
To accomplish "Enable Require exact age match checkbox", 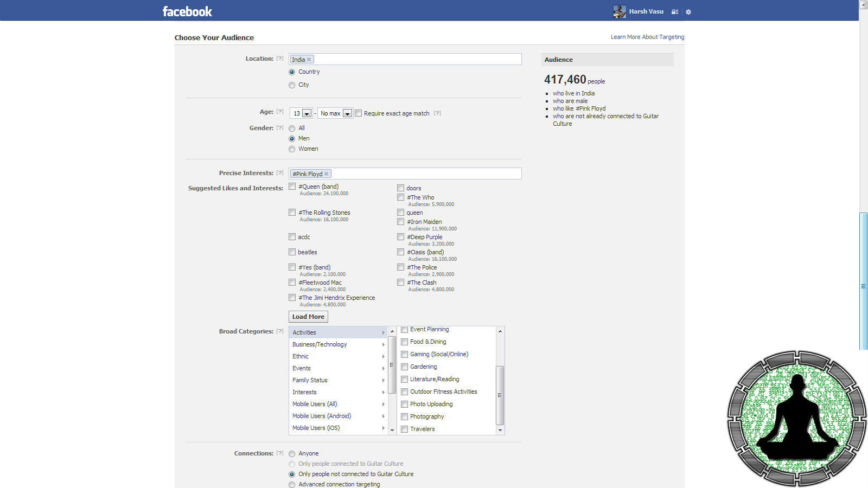I will [358, 113].
